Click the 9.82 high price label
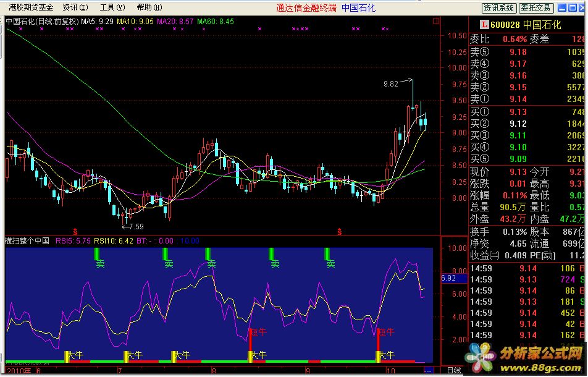This screenshot has height=377, width=588. point(391,84)
